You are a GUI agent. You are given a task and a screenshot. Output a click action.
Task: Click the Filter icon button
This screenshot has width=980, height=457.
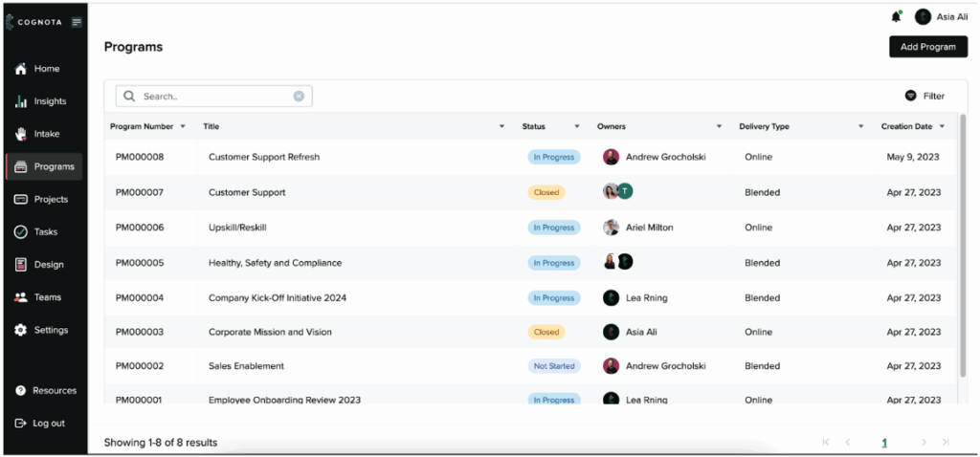pos(911,96)
